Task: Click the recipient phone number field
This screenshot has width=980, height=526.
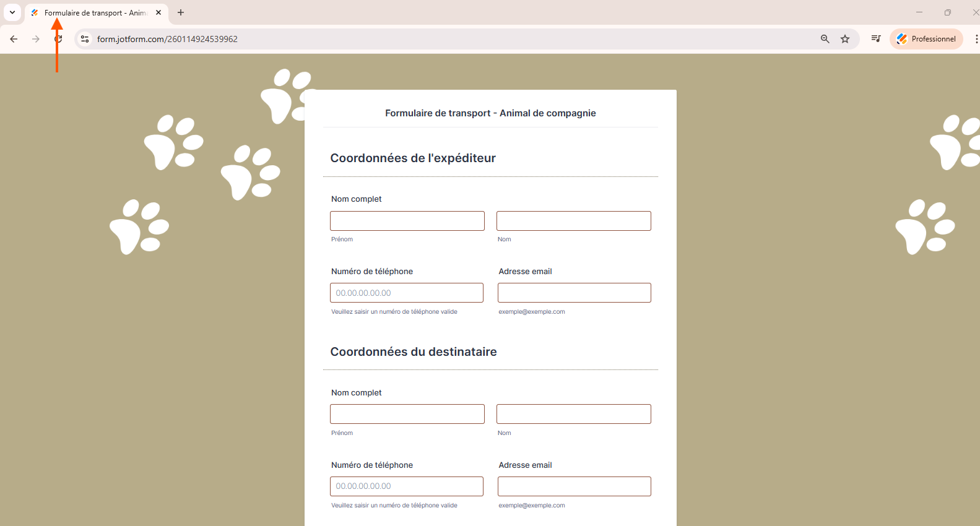Action: pyautogui.click(x=407, y=486)
